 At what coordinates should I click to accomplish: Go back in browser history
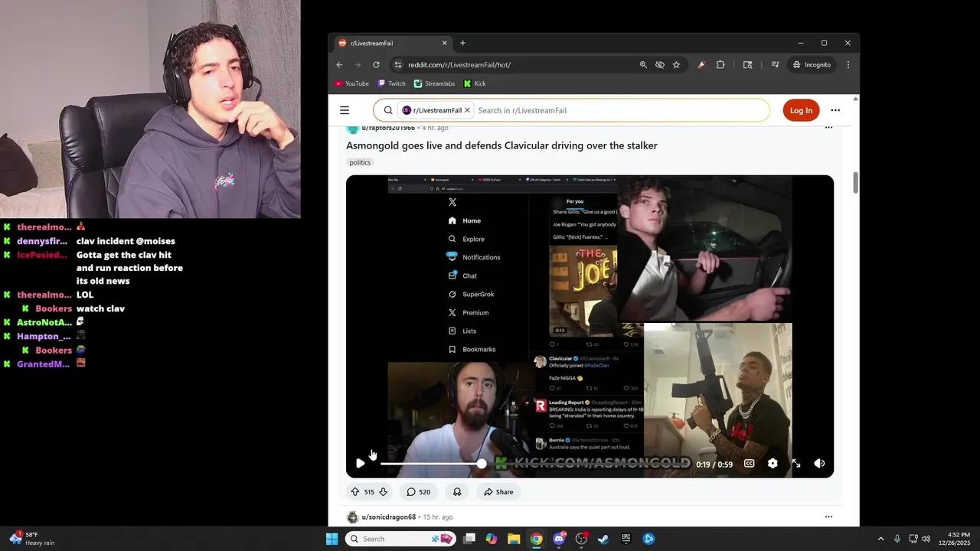pos(339,65)
